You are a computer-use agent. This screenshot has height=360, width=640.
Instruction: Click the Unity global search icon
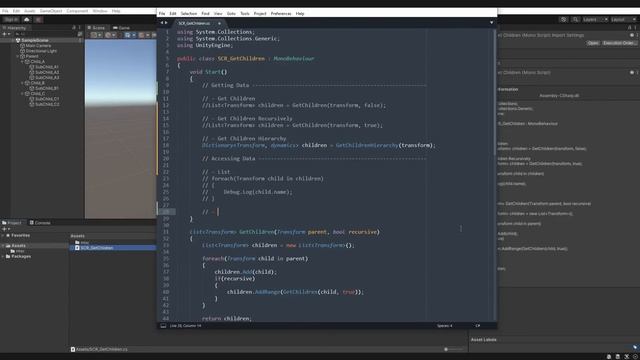tap(575, 20)
